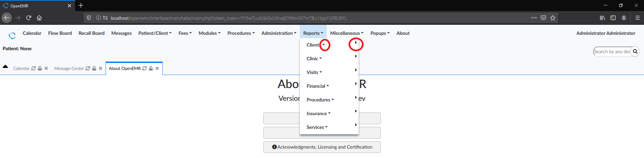Open Firefox hamburger menu
Screen dimensions: 644x158
pos(638,18)
